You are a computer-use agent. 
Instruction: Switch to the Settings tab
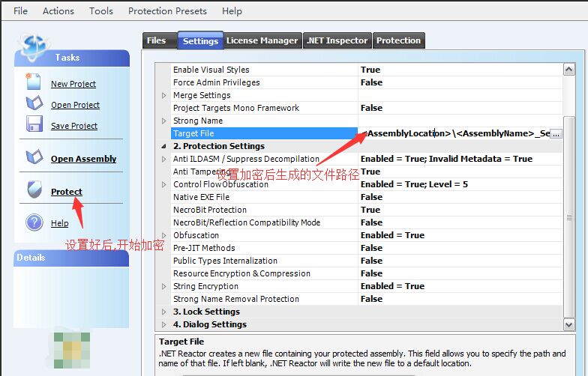(x=201, y=40)
